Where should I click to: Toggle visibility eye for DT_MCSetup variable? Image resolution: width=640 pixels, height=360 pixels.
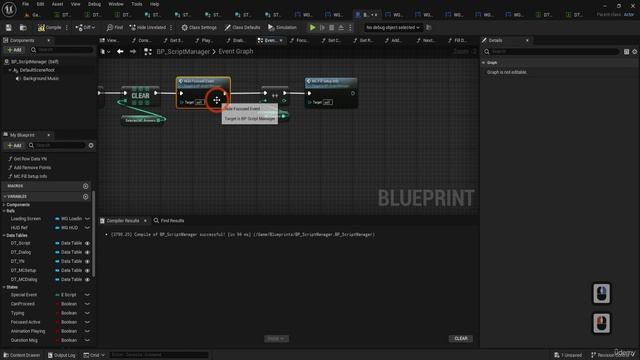tap(87, 270)
